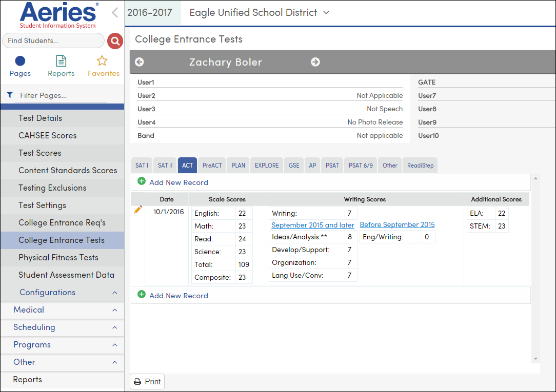Open the Eagle Unified School District dropdown
556x392 pixels.
point(327,13)
